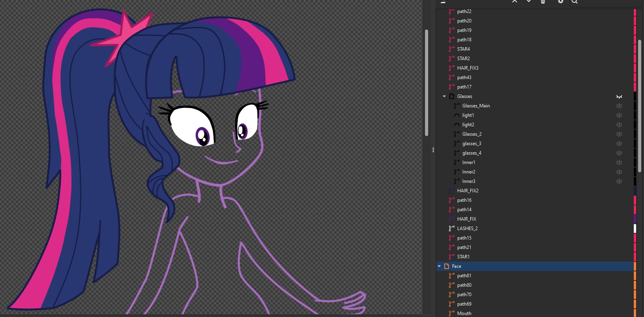644x317 pixels.
Task: Click the path icon beside path16
Action: tap(452, 200)
